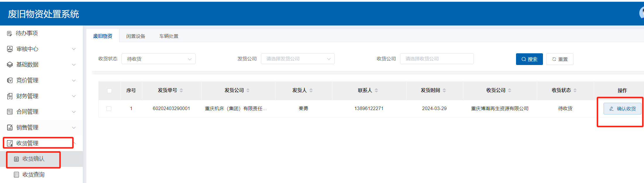Open 收货查询 in the sidebar
The width and height of the screenshot is (644, 183).
[33, 175]
